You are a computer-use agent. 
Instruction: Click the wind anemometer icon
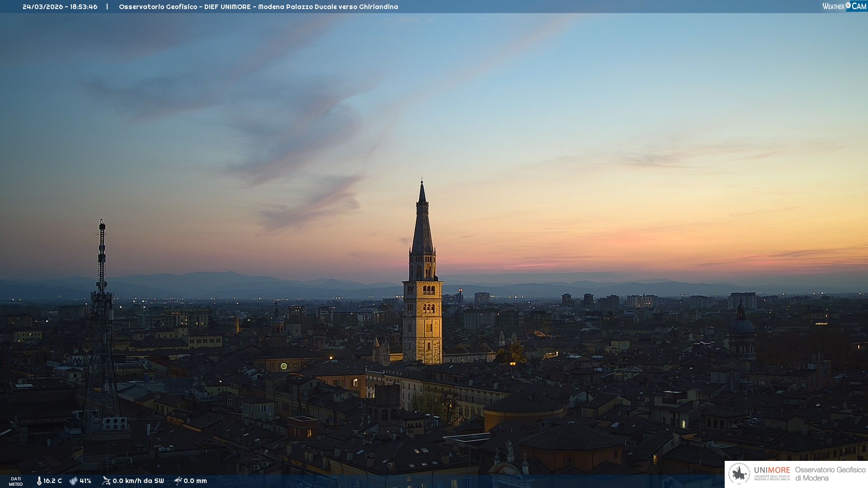point(106,481)
